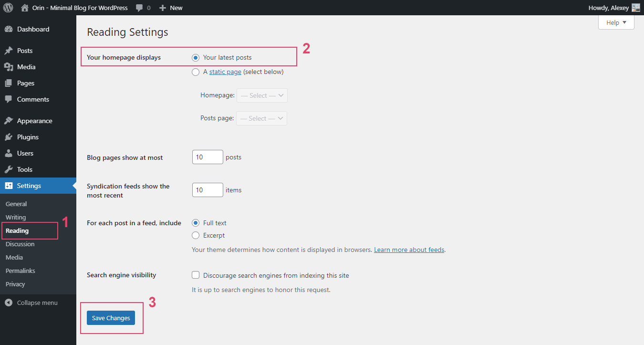
Task: Open the Posts page select dropdown
Action: [262, 118]
